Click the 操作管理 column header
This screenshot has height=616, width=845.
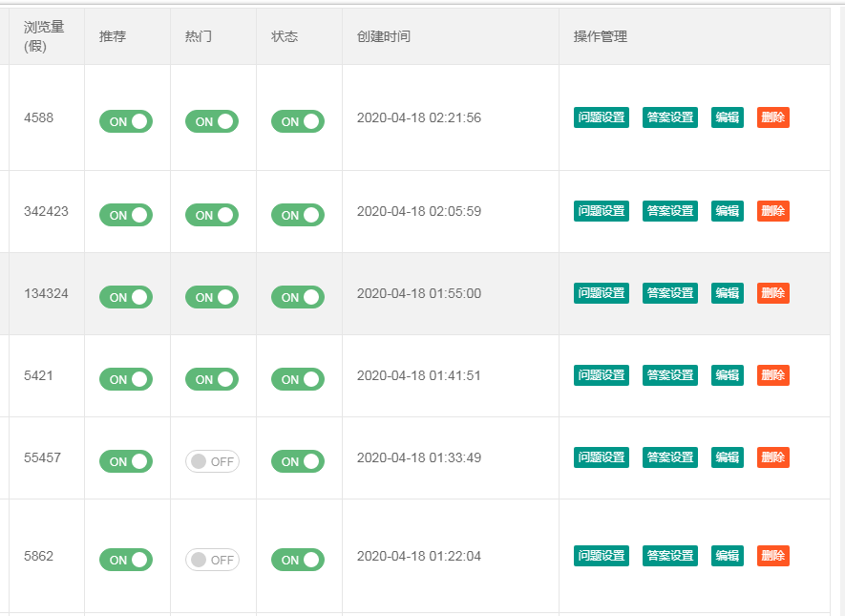pyautogui.click(x=601, y=36)
